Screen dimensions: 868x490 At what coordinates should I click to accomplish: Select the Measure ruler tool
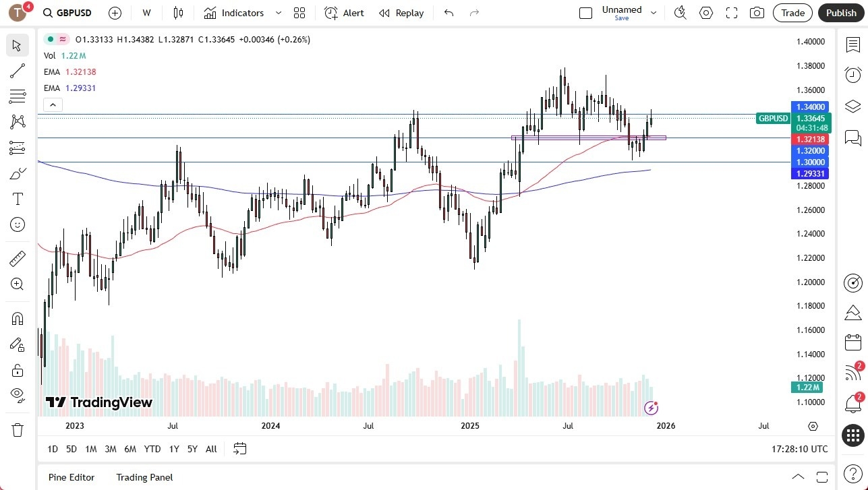pyautogui.click(x=17, y=258)
